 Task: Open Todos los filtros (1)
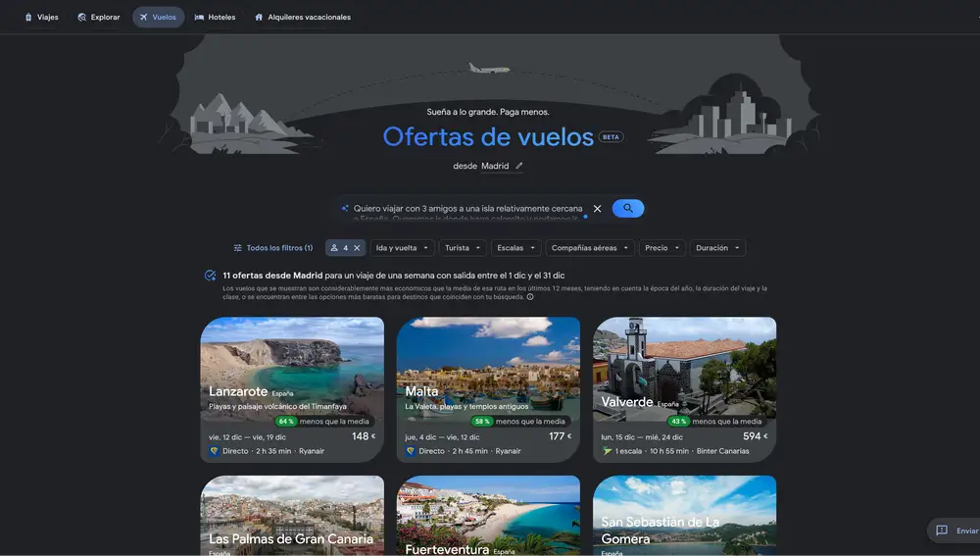point(273,248)
